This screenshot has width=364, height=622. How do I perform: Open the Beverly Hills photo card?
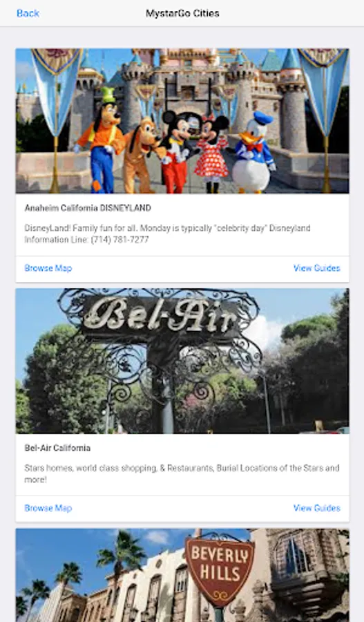182,575
